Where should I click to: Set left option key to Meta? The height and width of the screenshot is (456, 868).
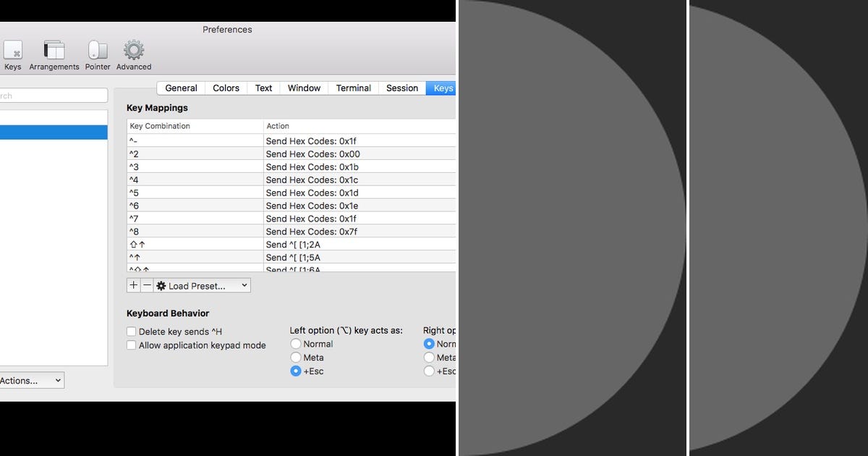point(295,358)
